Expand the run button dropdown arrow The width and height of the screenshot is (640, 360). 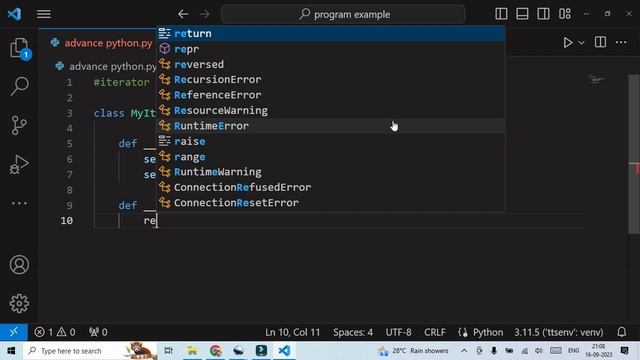(581, 43)
